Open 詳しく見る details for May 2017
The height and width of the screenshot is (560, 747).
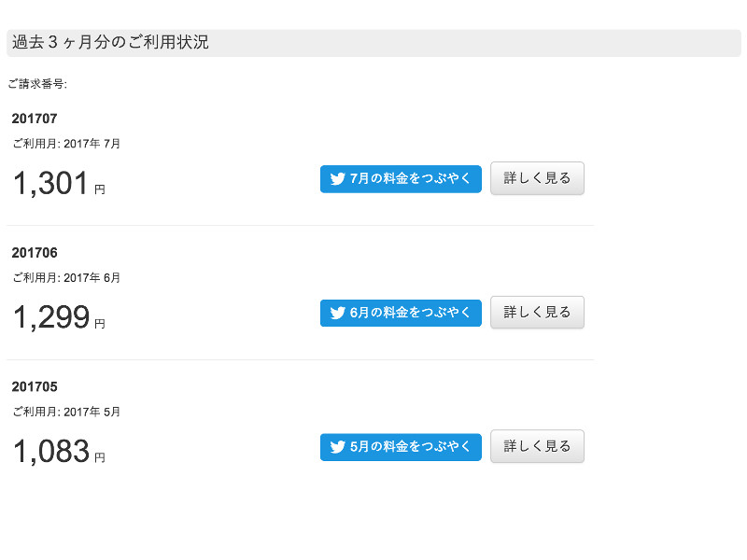click(537, 446)
